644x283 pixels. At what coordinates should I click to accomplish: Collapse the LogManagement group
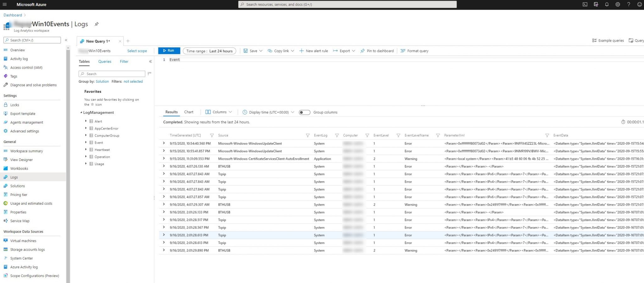click(x=81, y=112)
